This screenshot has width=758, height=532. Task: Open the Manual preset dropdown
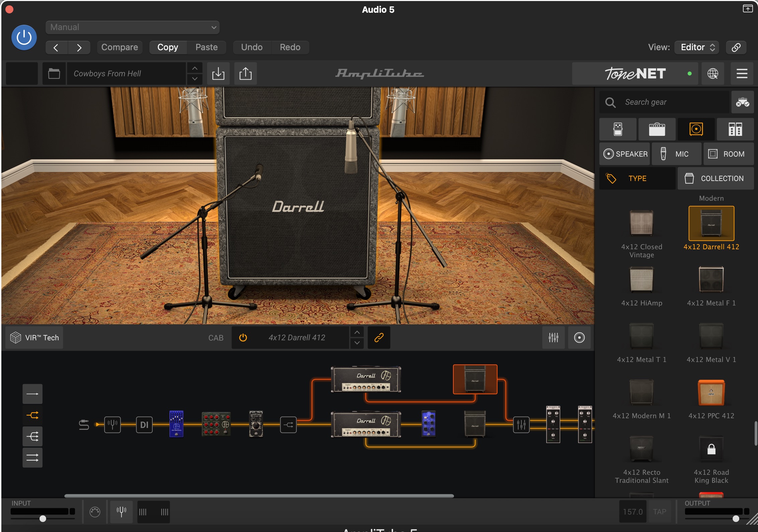coord(132,27)
